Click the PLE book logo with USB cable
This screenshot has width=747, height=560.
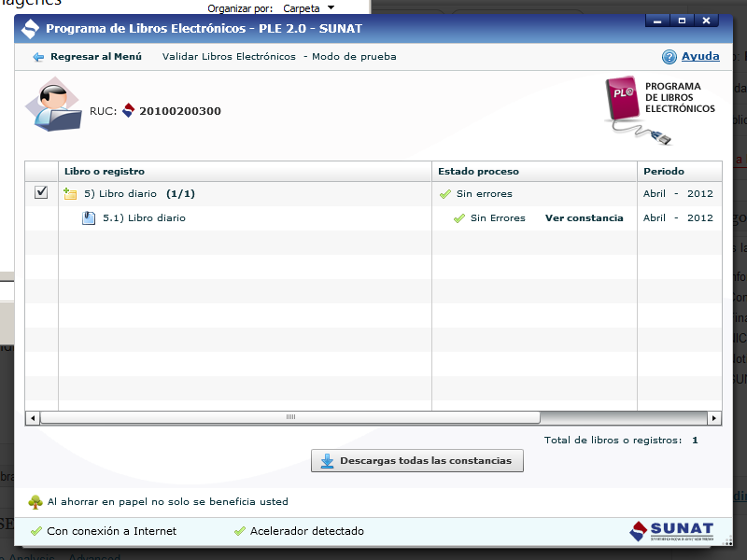point(638,109)
